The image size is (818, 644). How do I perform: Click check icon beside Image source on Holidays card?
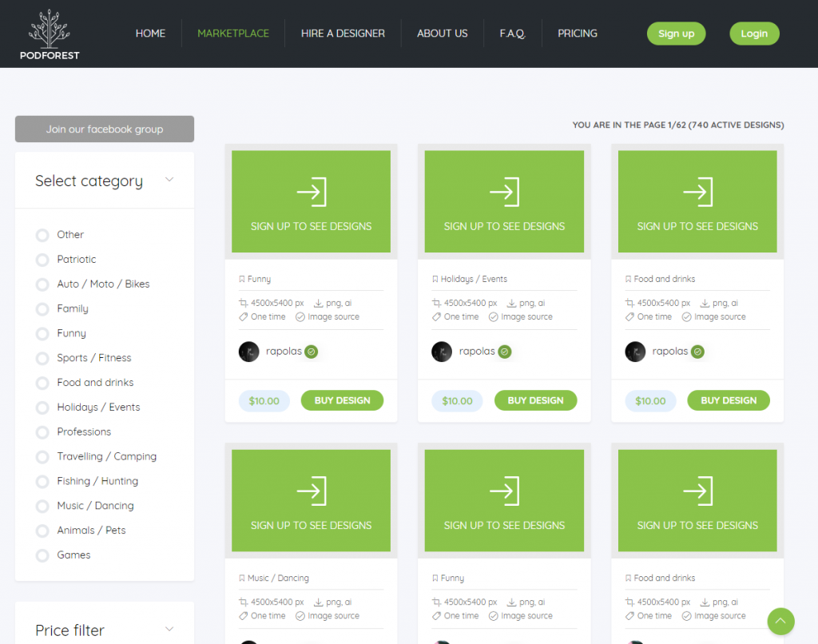(493, 316)
